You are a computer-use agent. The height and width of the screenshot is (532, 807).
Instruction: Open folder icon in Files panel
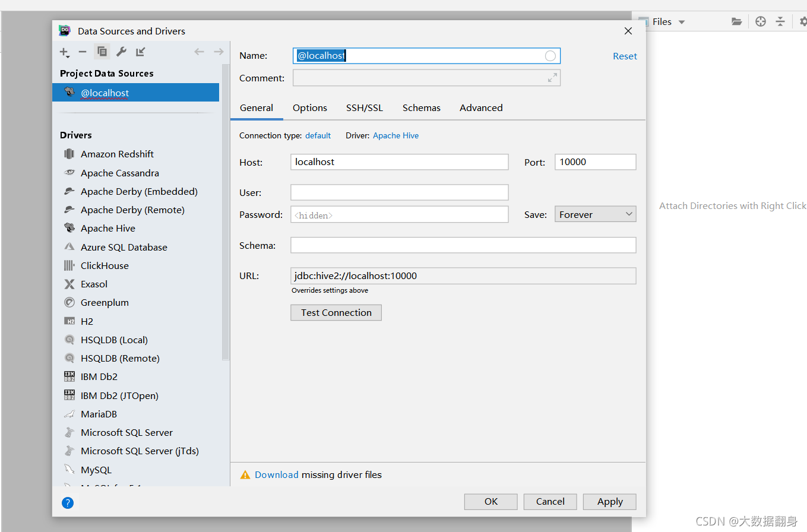737,22
